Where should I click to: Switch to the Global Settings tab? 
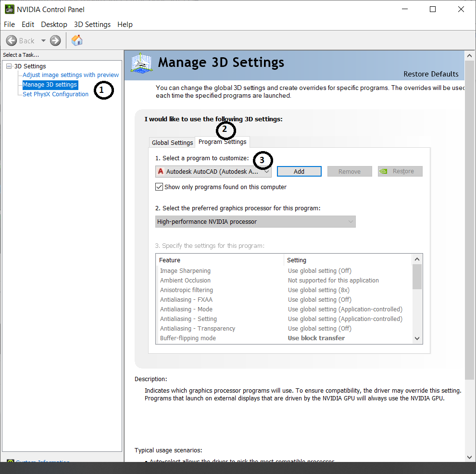172,142
